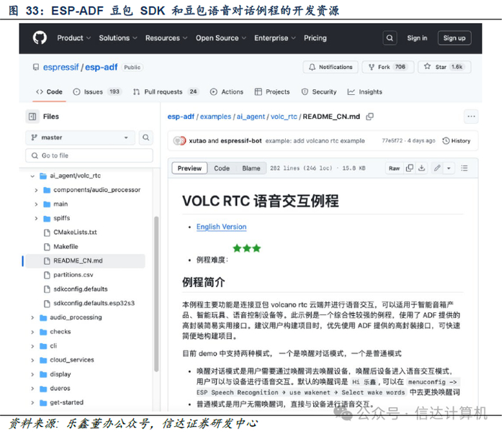The width and height of the screenshot is (504, 434).
Task: Expand the Resources menu
Action: click(x=166, y=38)
